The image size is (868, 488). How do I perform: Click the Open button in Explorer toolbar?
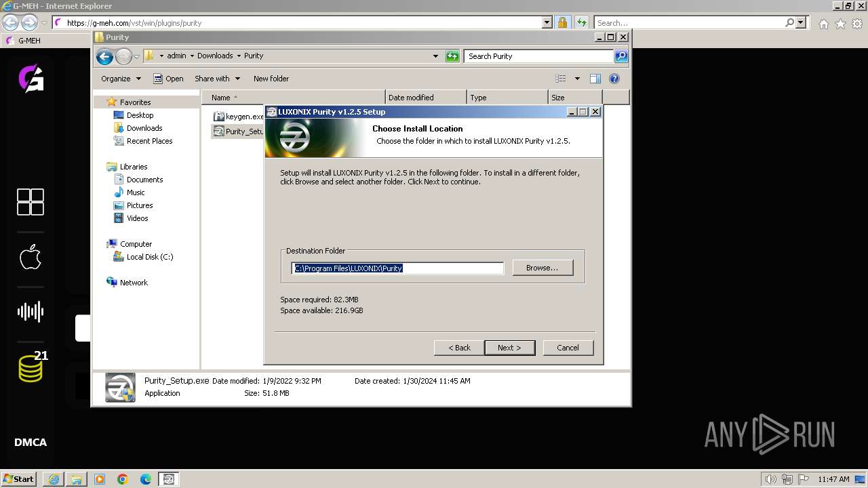coord(168,79)
